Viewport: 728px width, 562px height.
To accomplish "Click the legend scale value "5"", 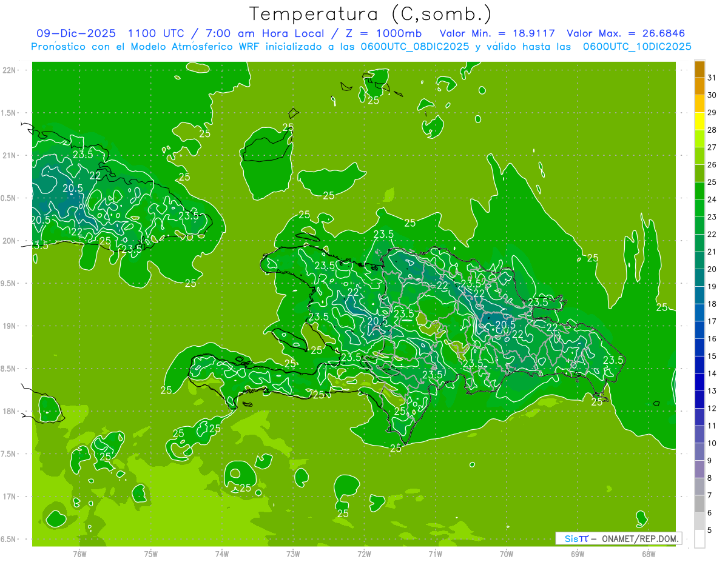I will [x=710, y=530].
